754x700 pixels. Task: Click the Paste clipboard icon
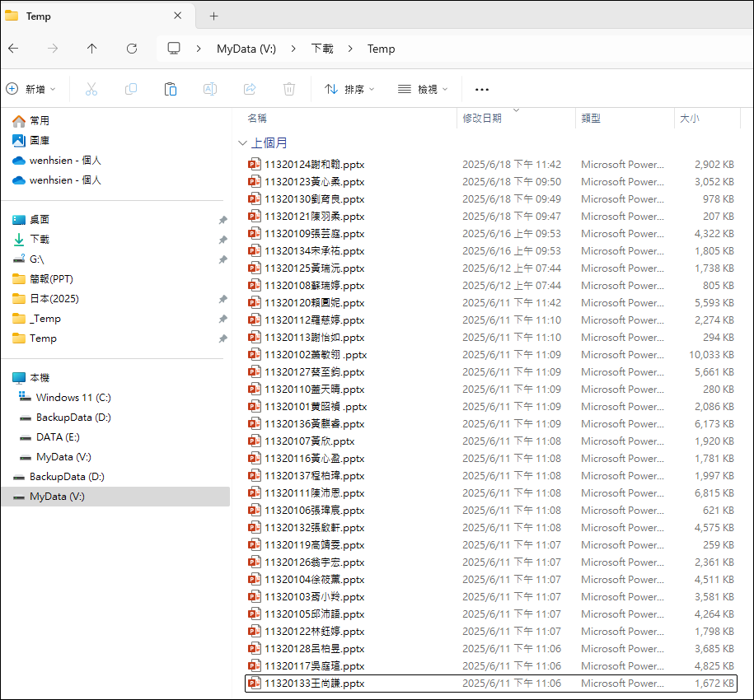171,89
